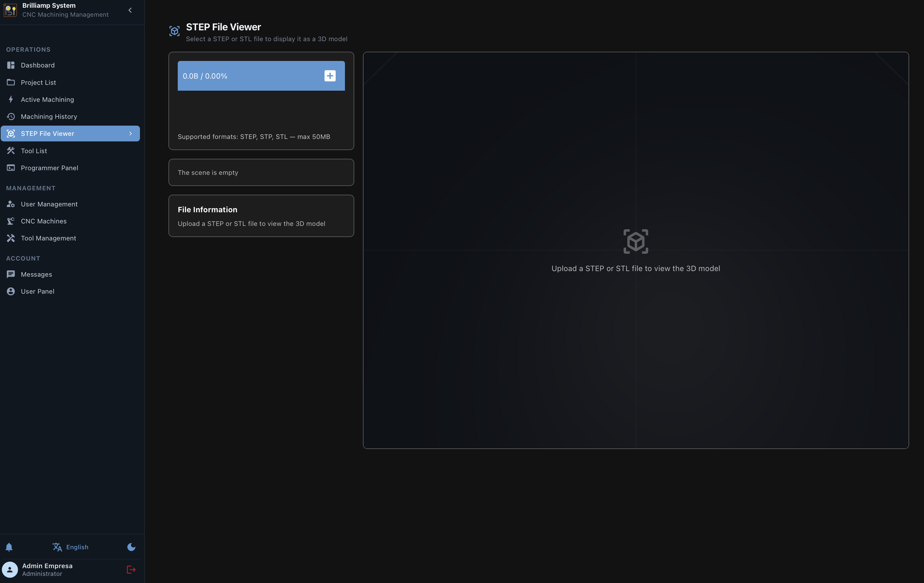Log out using the red exit icon
The image size is (924, 583).
(131, 570)
